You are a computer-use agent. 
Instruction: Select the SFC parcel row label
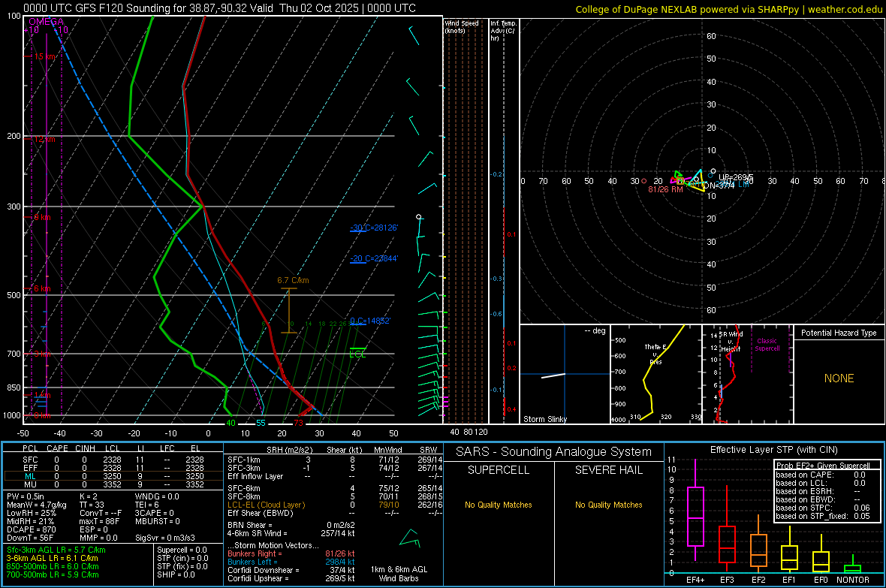click(30, 460)
